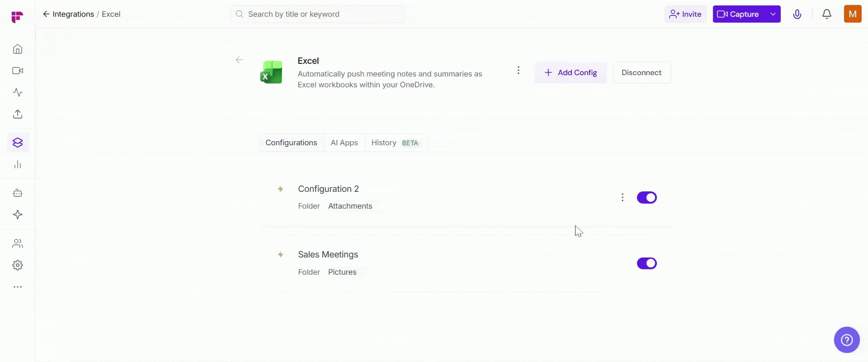Image resolution: width=868 pixels, height=362 pixels.
Task: Select the AI Apps tab
Action: tap(344, 143)
